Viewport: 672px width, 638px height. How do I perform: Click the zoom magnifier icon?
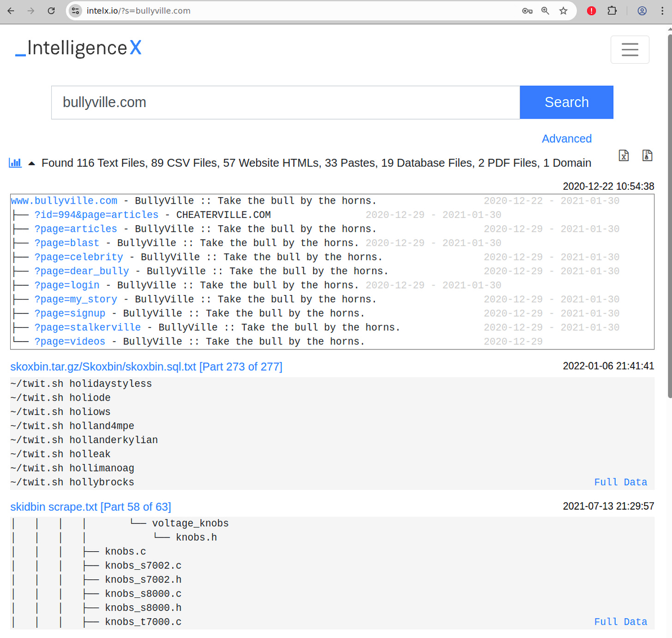tap(545, 11)
